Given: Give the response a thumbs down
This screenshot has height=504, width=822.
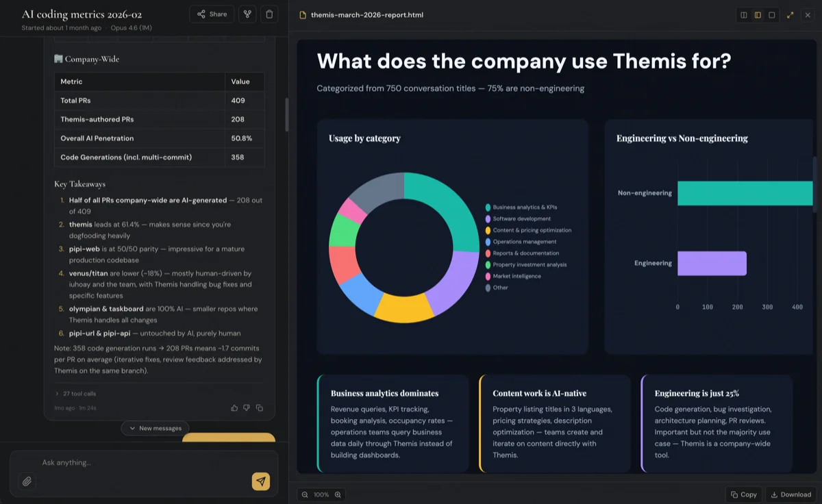Looking at the screenshot, I should click(247, 407).
